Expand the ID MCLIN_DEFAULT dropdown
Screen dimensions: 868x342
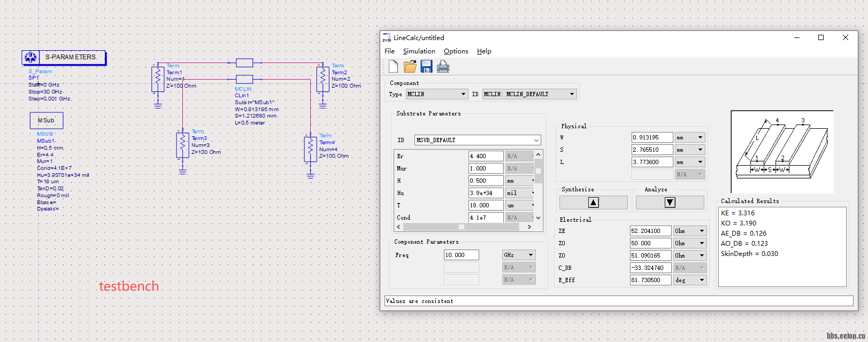tap(572, 94)
